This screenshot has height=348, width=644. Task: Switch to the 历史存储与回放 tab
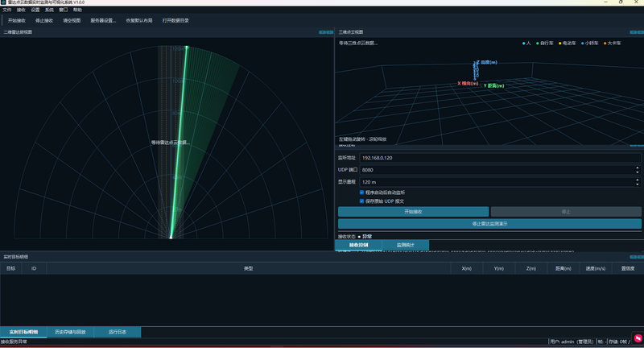pos(70,332)
